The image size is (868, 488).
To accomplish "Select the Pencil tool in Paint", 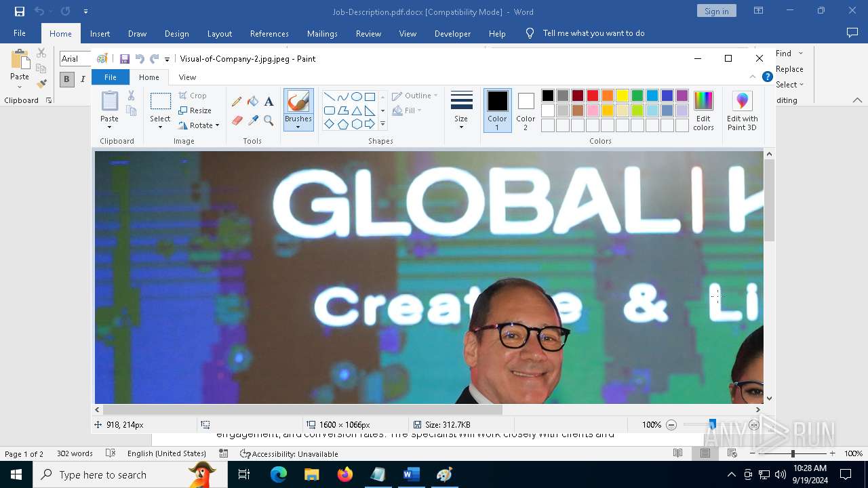I will point(237,102).
